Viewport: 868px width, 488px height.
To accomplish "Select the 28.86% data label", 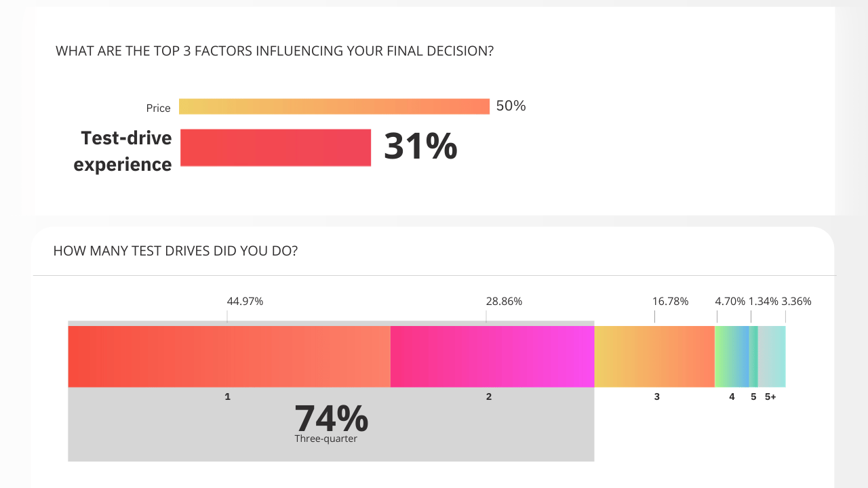I will 504,301.
